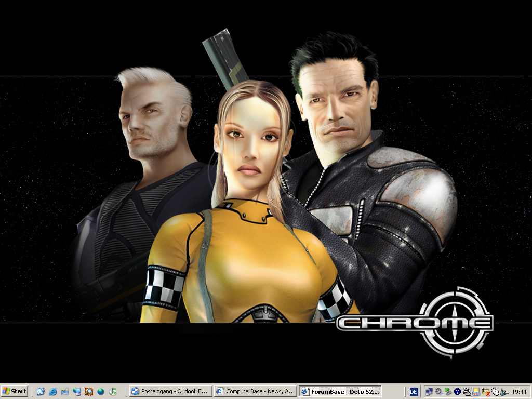This screenshot has width=532, height=399.
Task: Click the green arrow tray icon
Action: click(448, 392)
